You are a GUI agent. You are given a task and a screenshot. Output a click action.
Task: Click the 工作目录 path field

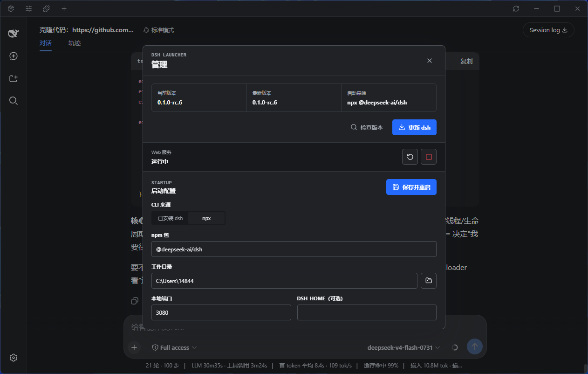[x=284, y=281]
